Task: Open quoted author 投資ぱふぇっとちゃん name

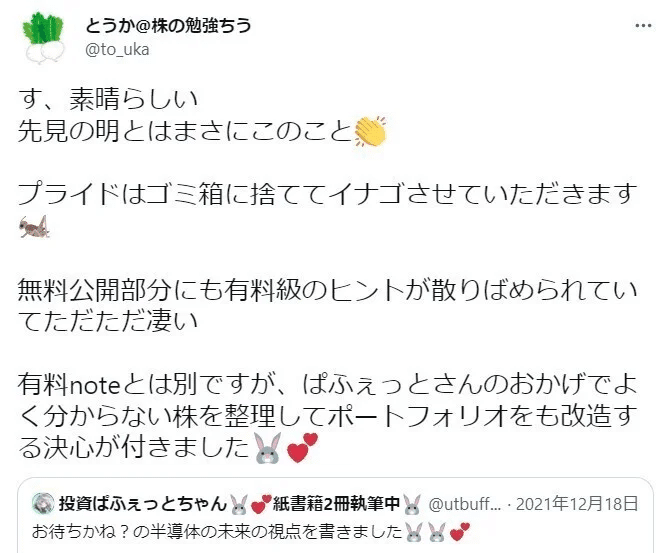Action: click(143, 504)
